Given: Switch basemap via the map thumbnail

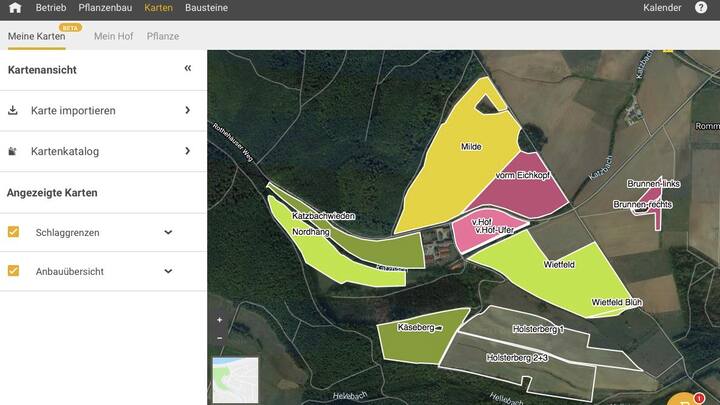Looking at the screenshot, I should 235,380.
